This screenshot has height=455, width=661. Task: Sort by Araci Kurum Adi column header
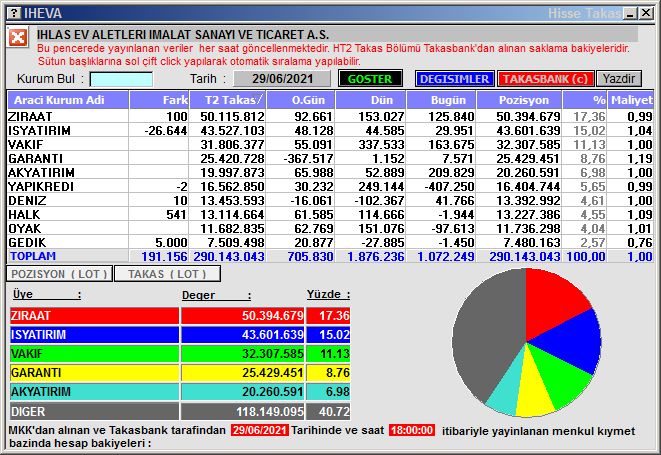point(68,100)
